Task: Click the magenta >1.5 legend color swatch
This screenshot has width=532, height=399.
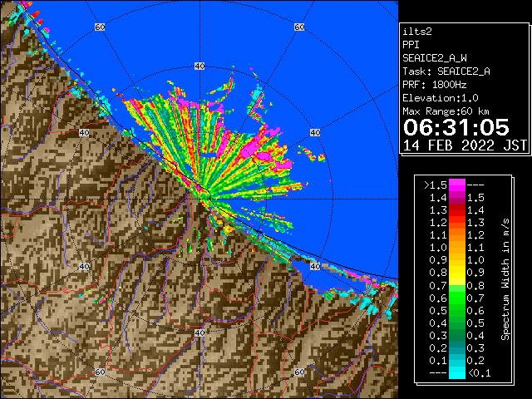Action: point(457,185)
